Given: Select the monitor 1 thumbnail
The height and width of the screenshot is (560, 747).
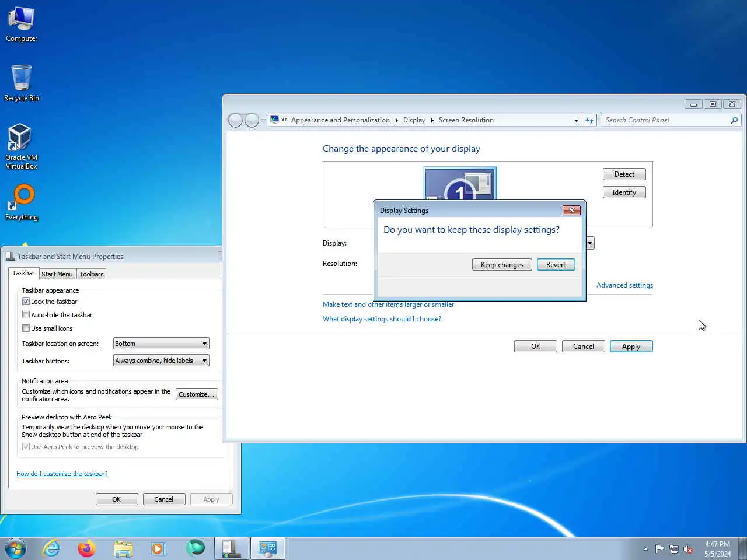Looking at the screenshot, I should (460, 183).
